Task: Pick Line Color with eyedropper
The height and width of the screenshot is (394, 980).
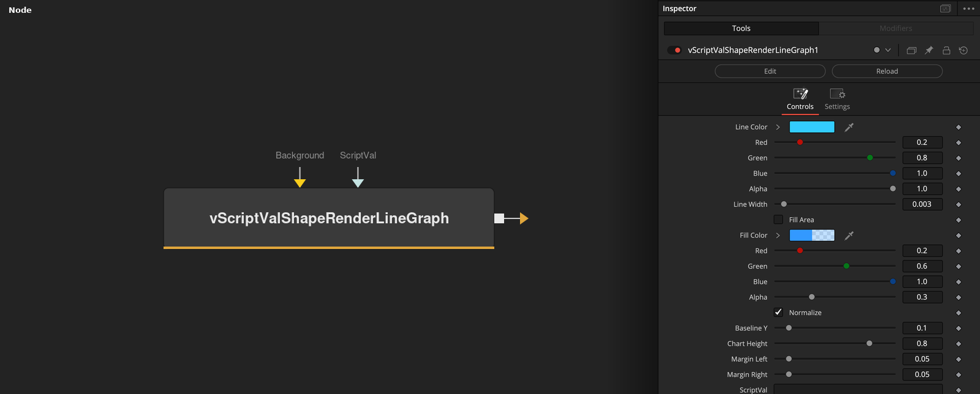Action: (x=849, y=127)
